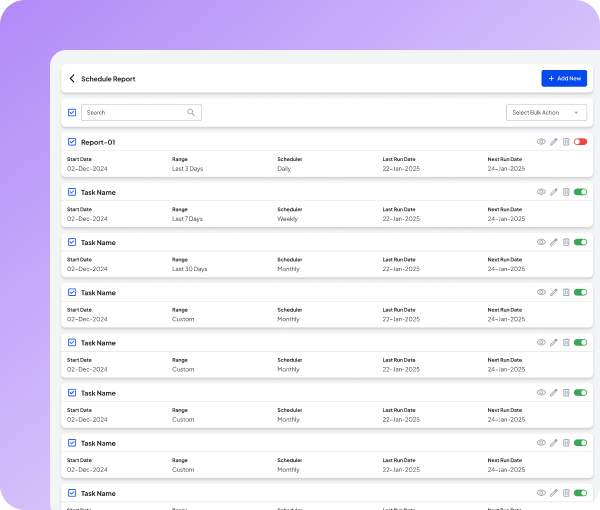The width and height of the screenshot is (600, 510).
Task: Click the magnifier icon in Search
Action: (191, 112)
